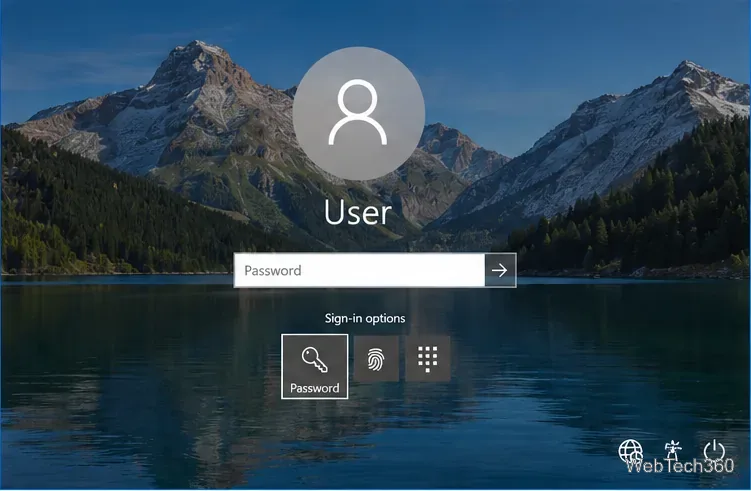Click the Sign-in options text
This screenshot has width=751, height=491.
(x=365, y=319)
